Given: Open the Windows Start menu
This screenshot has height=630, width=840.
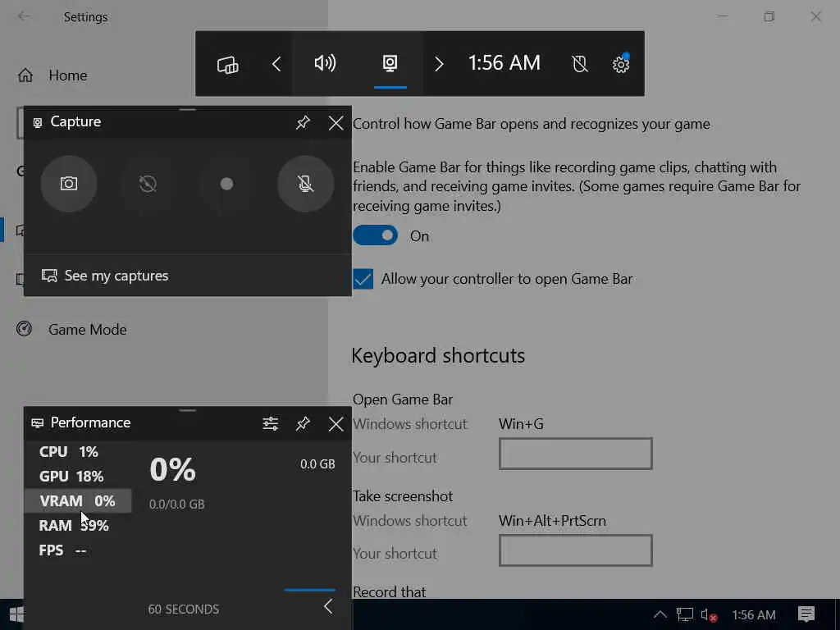Looking at the screenshot, I should click(x=16, y=614).
